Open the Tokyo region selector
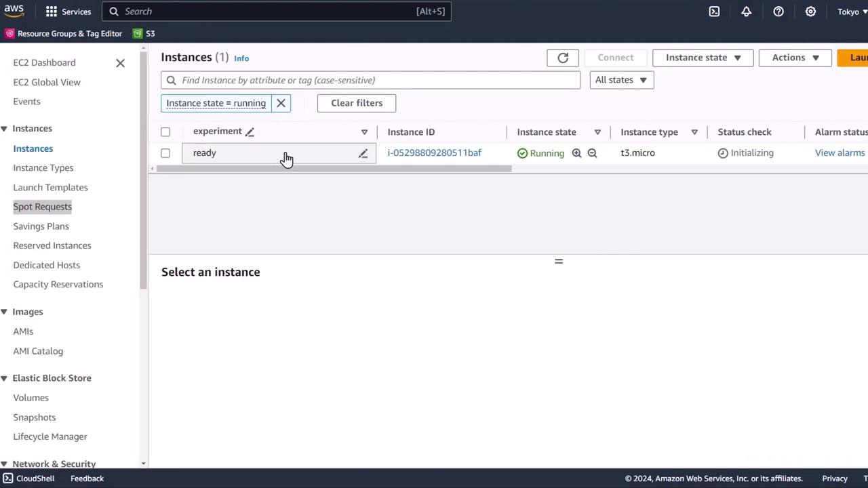The image size is (868, 488). coord(852,12)
